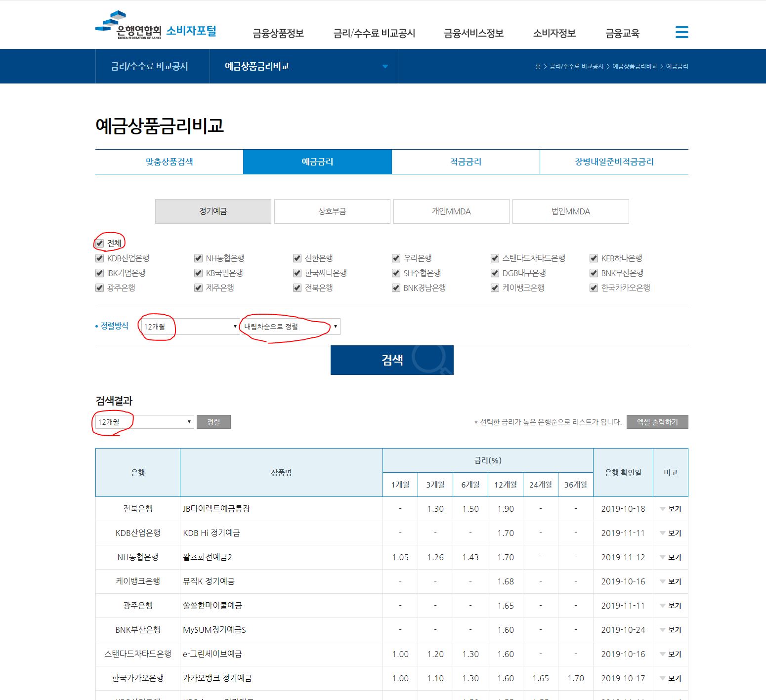Select the 상호부금 product tab
The width and height of the screenshot is (766, 700).
(332, 211)
